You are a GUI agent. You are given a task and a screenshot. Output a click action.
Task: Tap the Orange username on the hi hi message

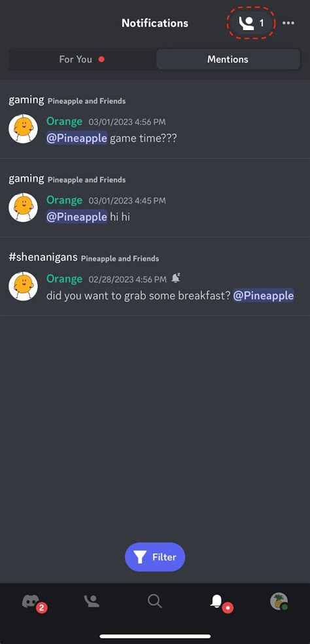pos(65,200)
